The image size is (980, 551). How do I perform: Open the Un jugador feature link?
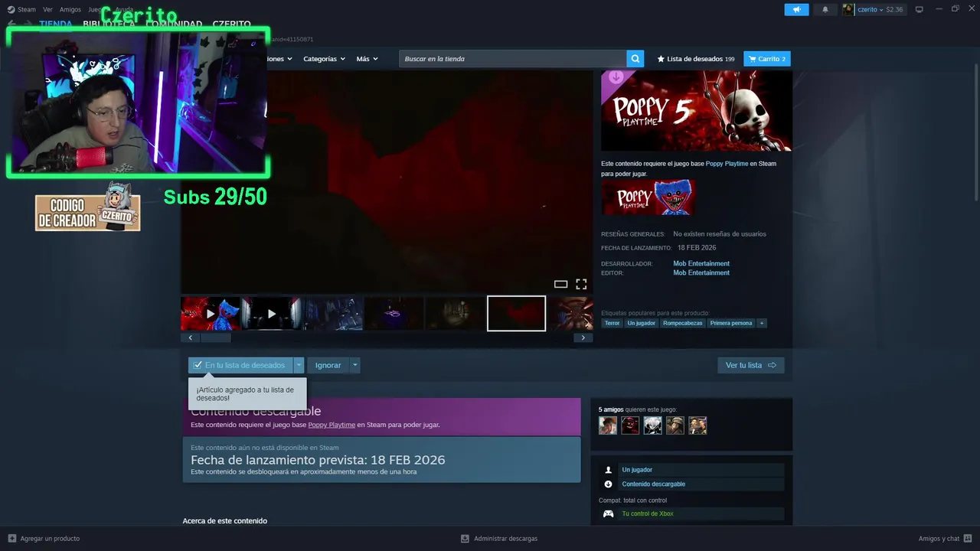[637, 470]
